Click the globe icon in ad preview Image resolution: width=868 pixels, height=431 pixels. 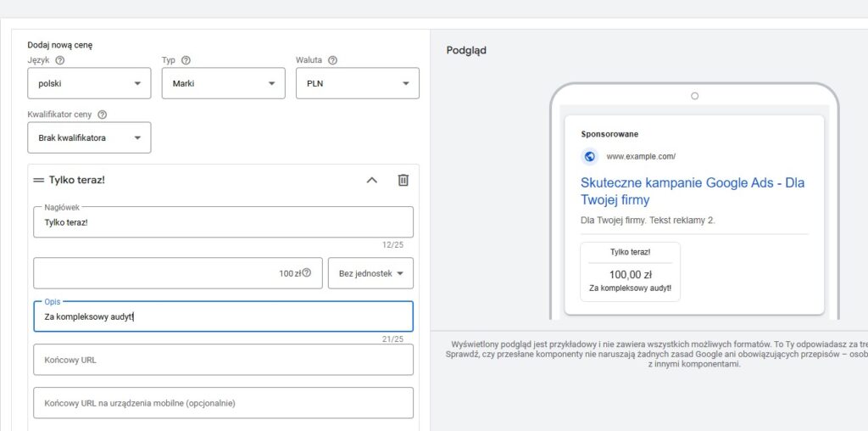click(x=590, y=156)
